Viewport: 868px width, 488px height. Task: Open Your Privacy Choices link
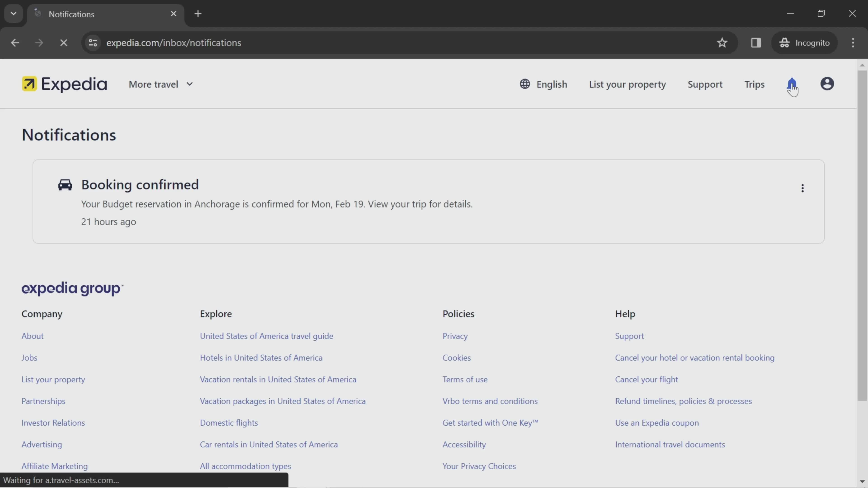(x=479, y=466)
